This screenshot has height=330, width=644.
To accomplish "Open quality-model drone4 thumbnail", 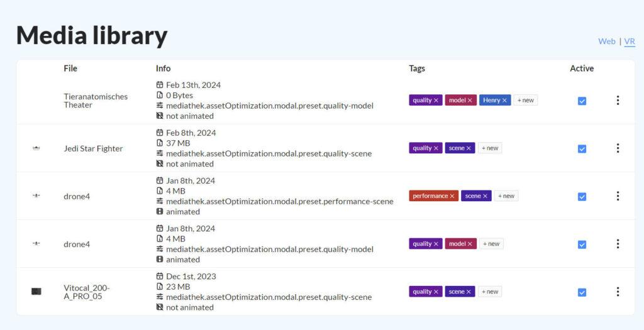I will coord(36,244).
